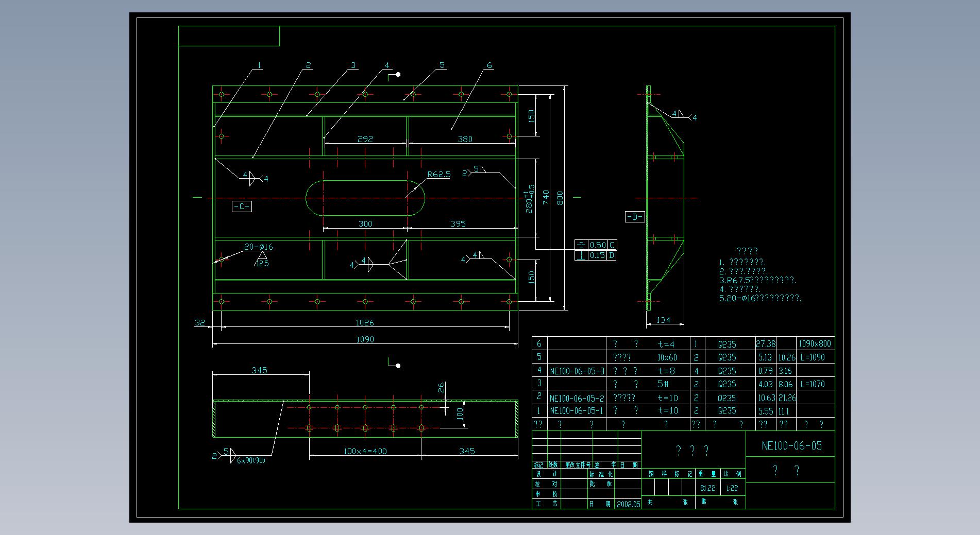This screenshot has height=535, width=980.
Task: Click the '380' dimension text
Action: 465,139
